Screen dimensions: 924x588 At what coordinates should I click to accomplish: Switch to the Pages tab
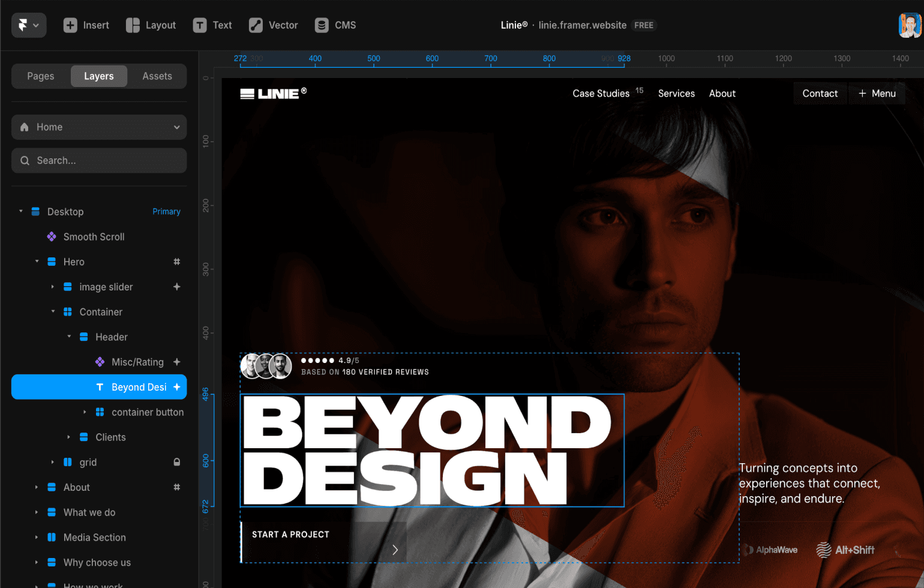coord(41,76)
